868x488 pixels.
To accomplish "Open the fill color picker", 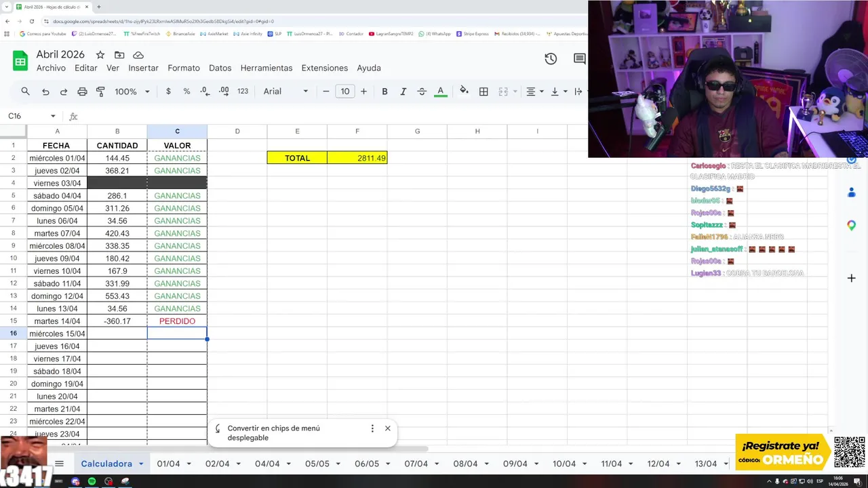I will [x=464, y=91].
